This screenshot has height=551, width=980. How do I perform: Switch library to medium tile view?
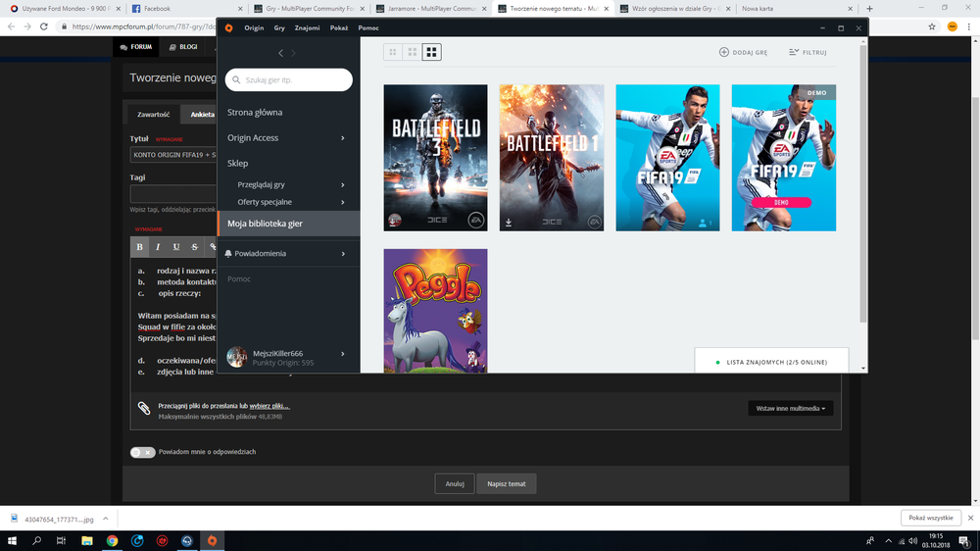click(x=412, y=52)
